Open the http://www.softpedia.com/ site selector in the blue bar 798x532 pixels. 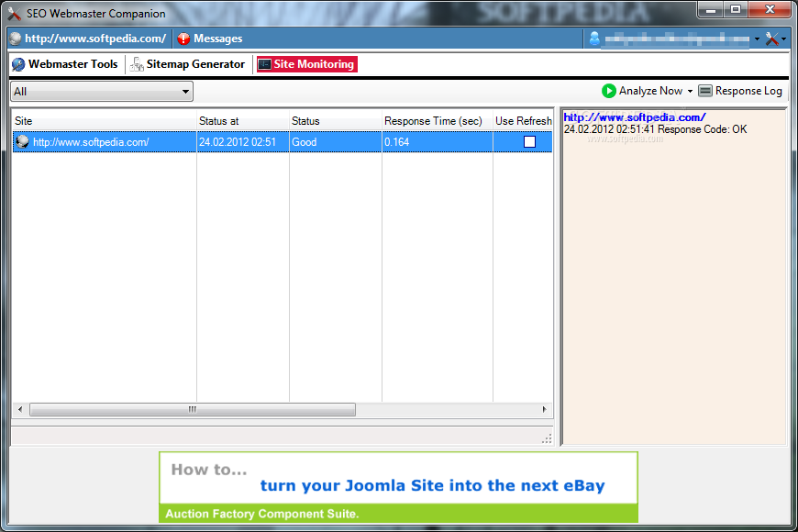tap(89, 39)
